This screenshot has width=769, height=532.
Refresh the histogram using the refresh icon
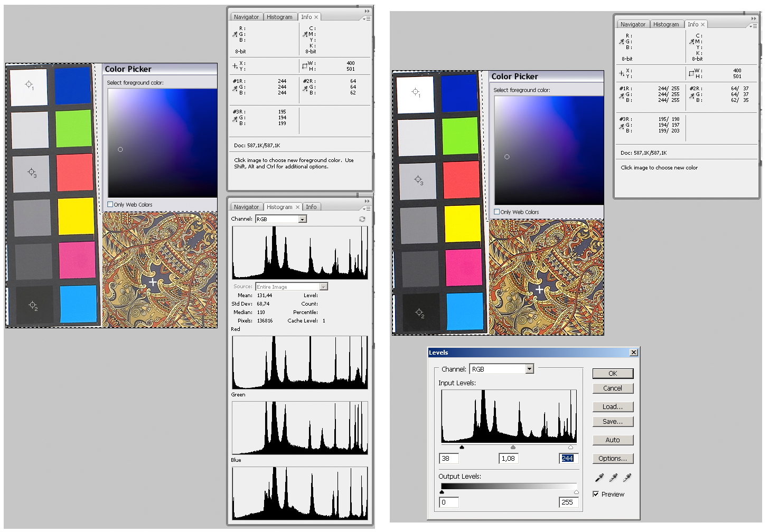point(362,219)
